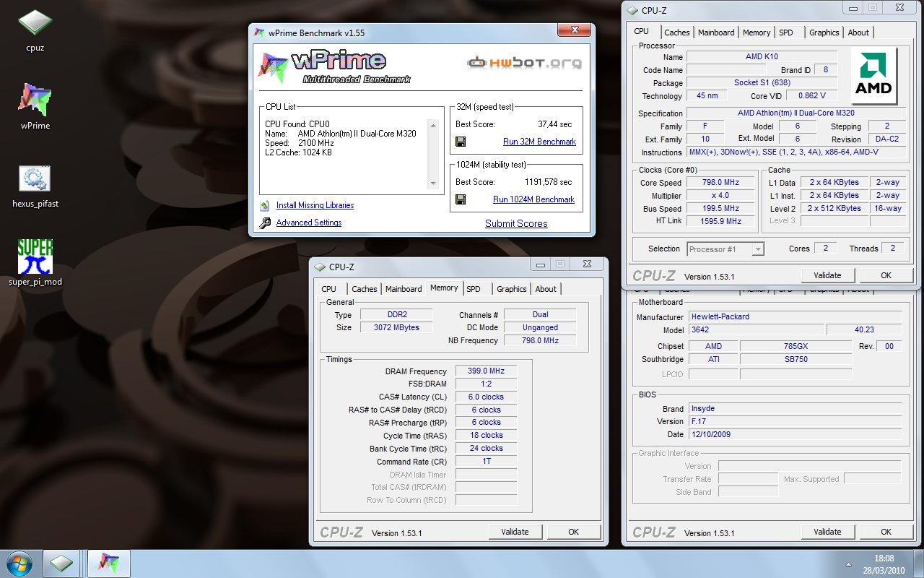Viewport: 924px width, 578px height.
Task: Open Caches tab in Memory CPU-Z window
Action: pyautogui.click(x=365, y=289)
